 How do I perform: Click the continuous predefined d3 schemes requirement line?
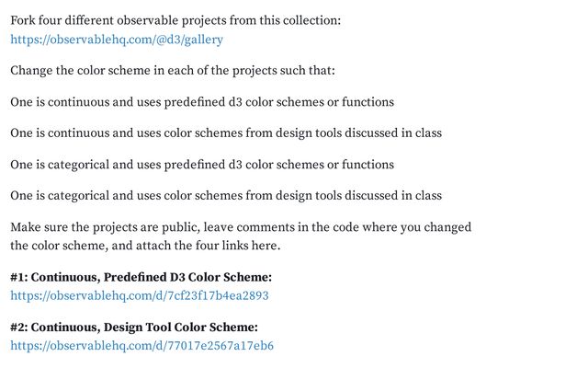coord(202,102)
